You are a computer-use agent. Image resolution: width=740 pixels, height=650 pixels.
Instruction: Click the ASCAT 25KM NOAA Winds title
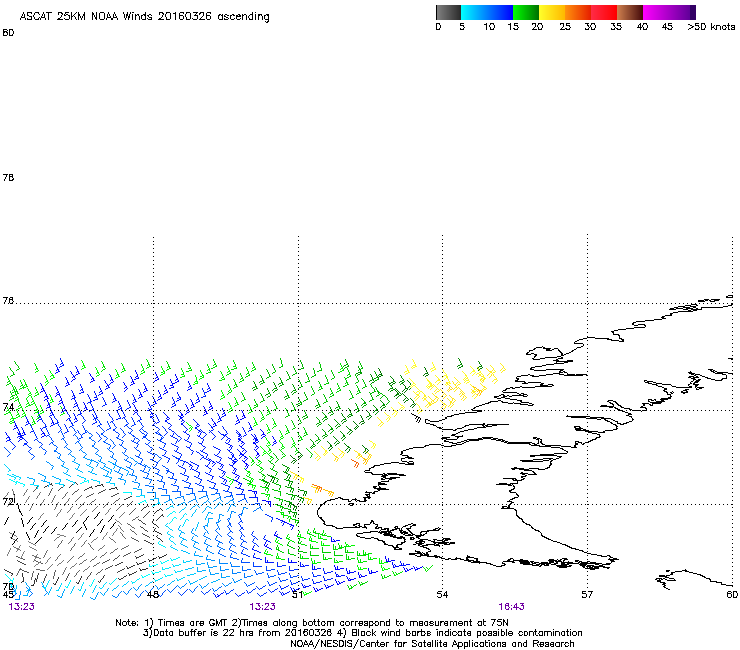coord(144,16)
